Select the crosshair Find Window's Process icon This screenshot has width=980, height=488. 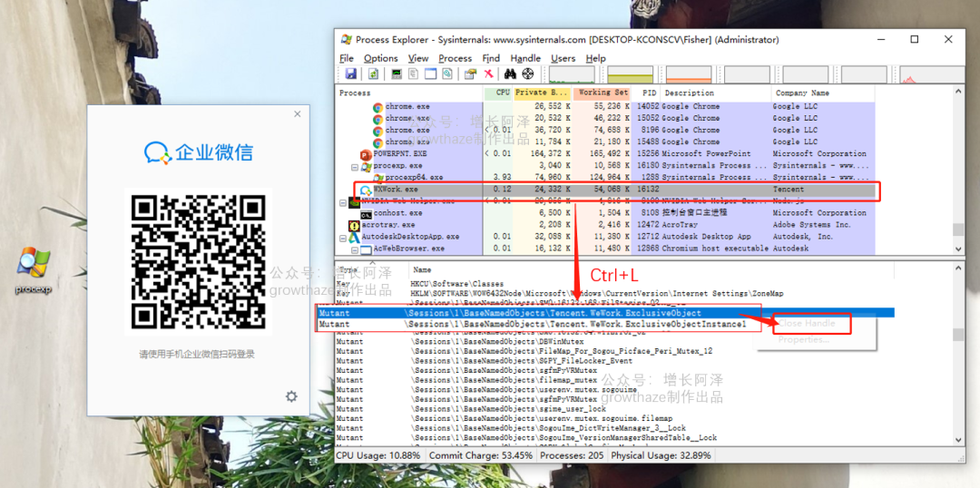(527, 73)
